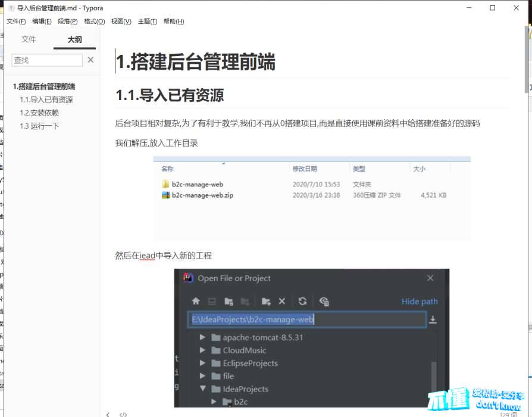Screen dimensions: 532x417
Task: Jump to 1.2.安装依赖 in outline
Action: (39, 113)
